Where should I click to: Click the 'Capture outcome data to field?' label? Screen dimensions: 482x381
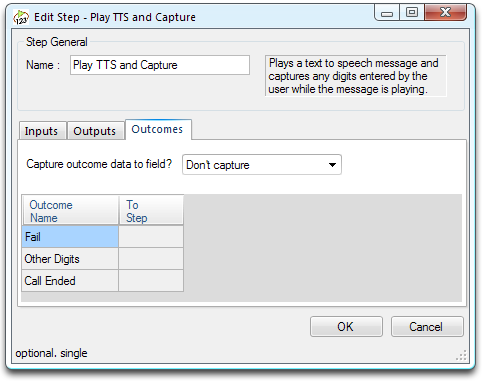point(99,164)
